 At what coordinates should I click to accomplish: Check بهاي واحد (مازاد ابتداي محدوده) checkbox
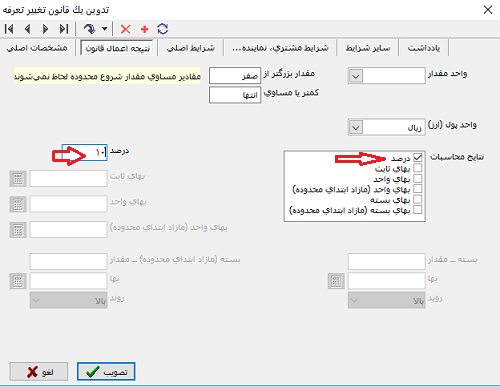coord(418,189)
